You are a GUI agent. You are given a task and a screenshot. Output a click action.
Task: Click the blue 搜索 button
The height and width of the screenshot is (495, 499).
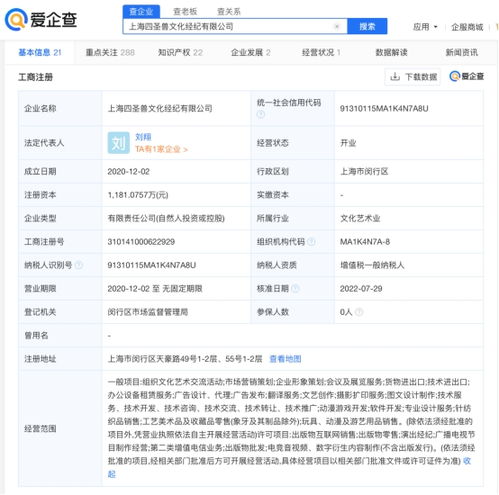(x=367, y=26)
